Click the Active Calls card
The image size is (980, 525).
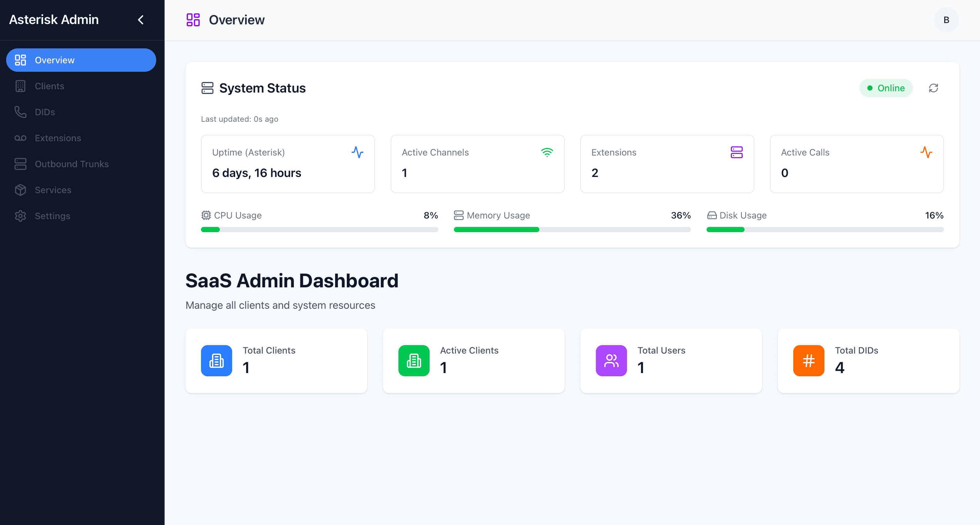tap(856, 164)
